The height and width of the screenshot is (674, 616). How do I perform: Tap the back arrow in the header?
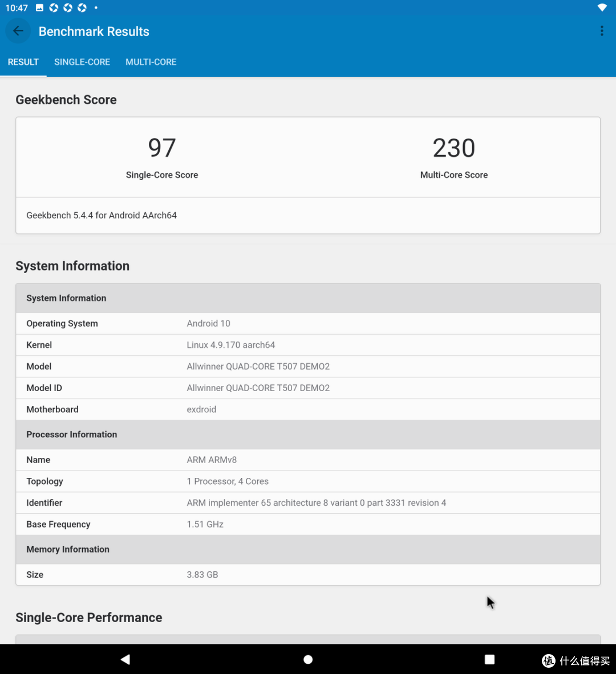click(x=18, y=31)
